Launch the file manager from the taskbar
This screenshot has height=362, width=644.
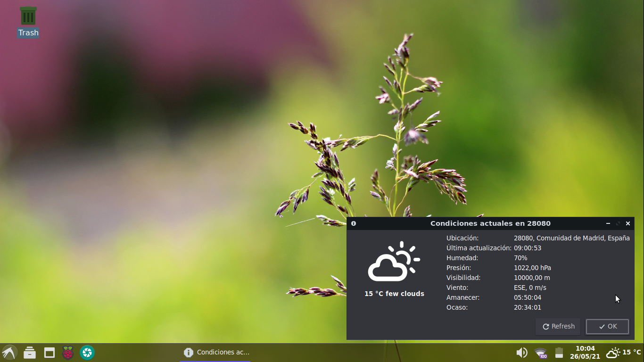(x=30, y=352)
